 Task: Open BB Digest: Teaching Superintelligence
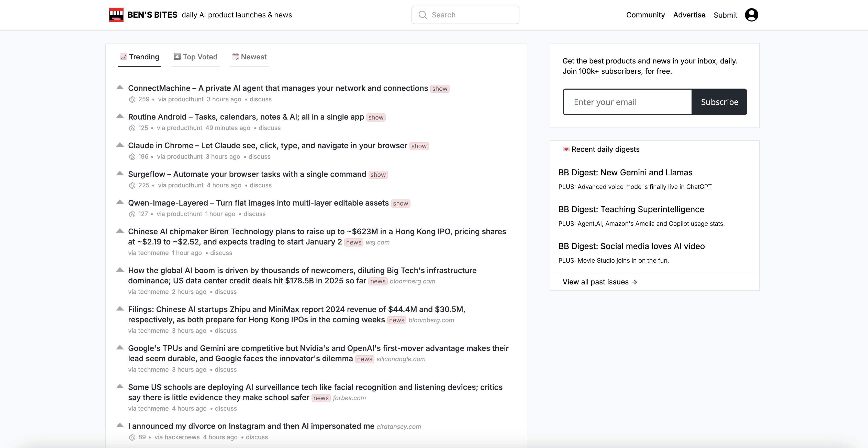click(x=631, y=209)
